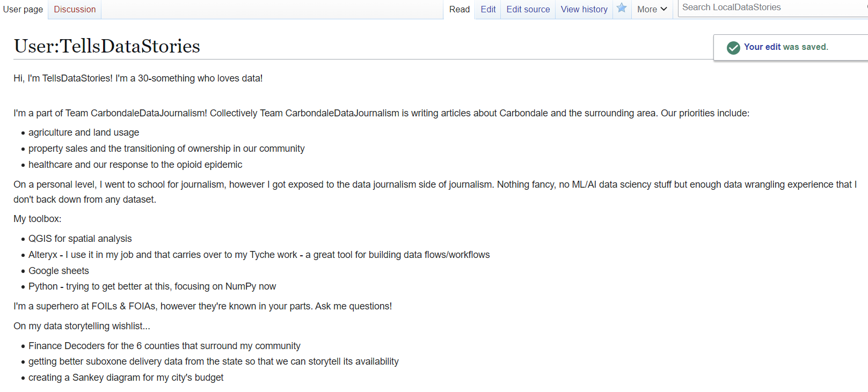This screenshot has width=868, height=392.
Task: Click the 'QGIS for spatial analysis' list item
Action: (80, 239)
